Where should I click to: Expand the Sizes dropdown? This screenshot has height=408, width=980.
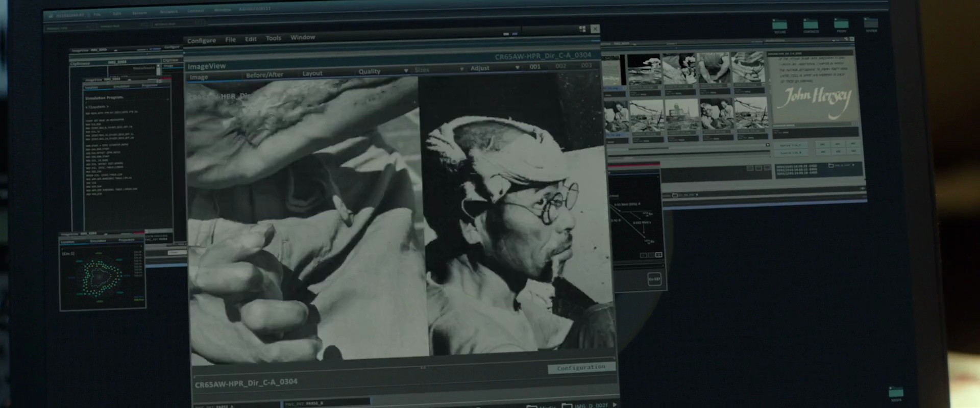[439, 69]
